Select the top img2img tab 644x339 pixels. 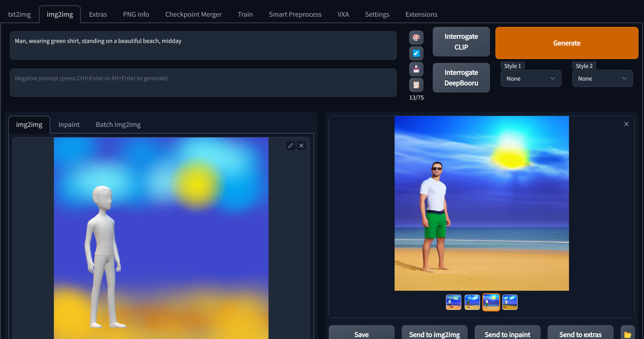(60, 14)
